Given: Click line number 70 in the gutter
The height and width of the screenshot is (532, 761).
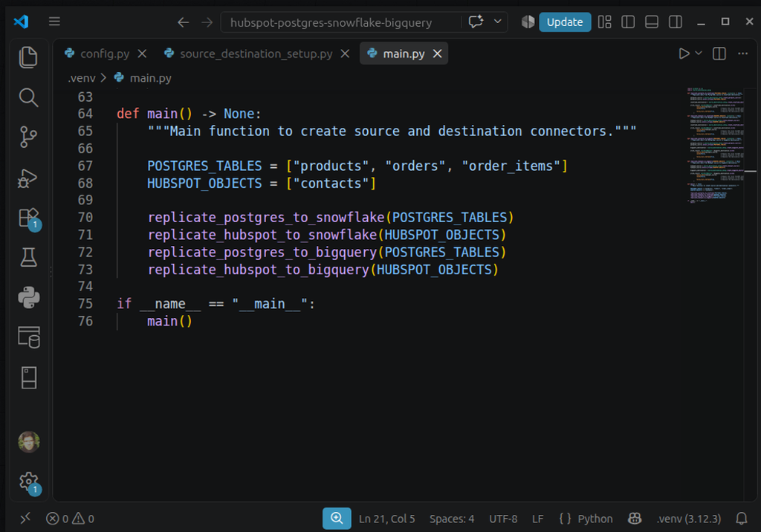Looking at the screenshot, I should (85, 218).
